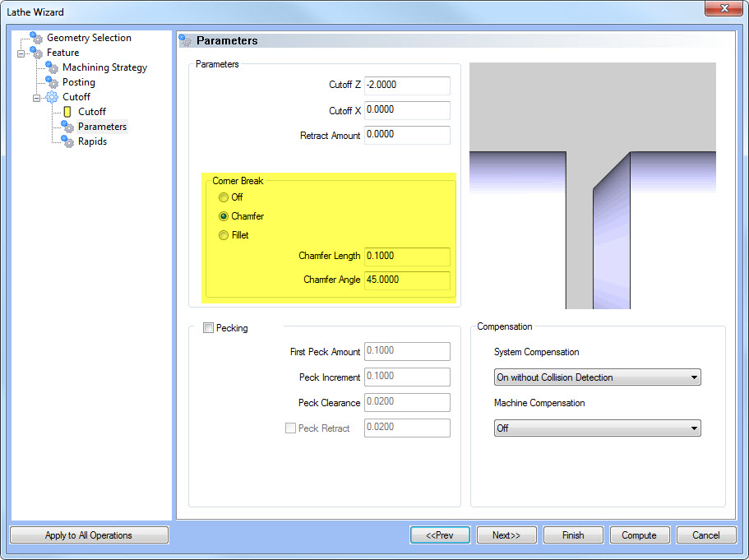
Task: Select the Chamfer corner break option
Action: (224, 216)
